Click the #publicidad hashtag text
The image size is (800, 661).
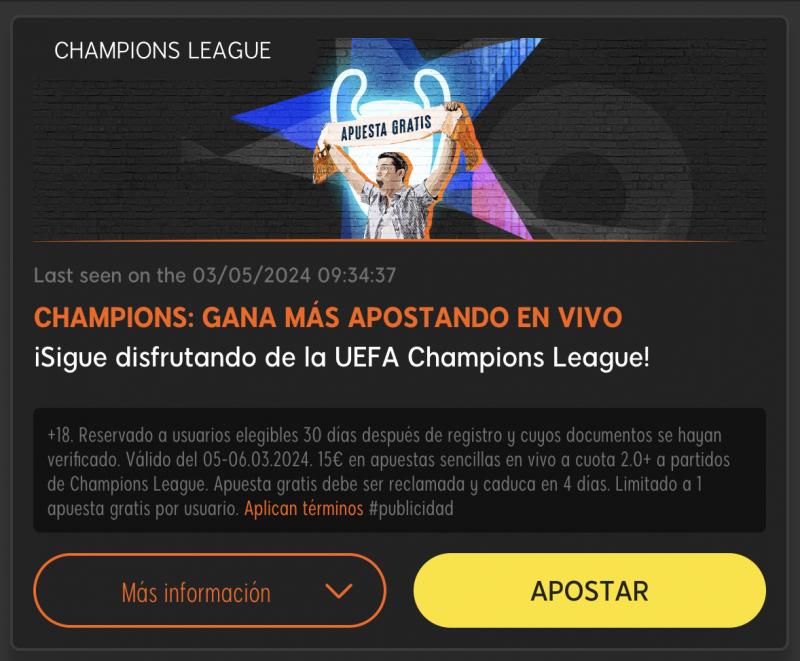[x=411, y=509]
